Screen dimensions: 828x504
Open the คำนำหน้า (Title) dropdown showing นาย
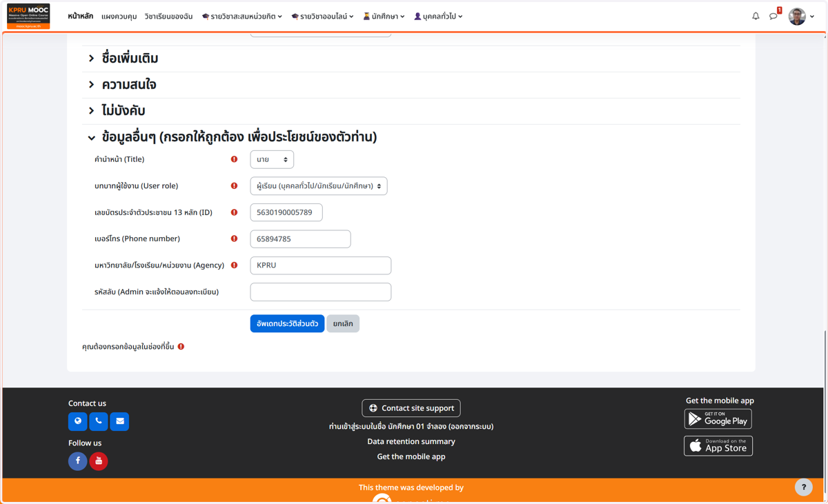click(x=272, y=159)
